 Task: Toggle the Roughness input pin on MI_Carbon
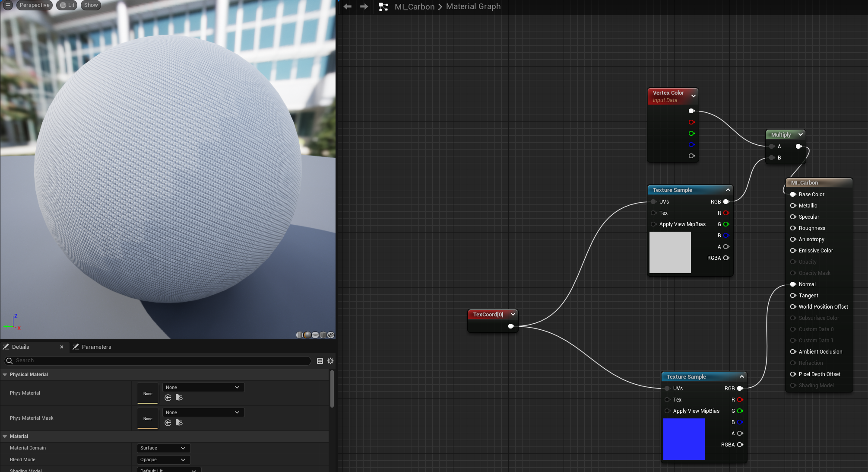pyautogui.click(x=793, y=228)
